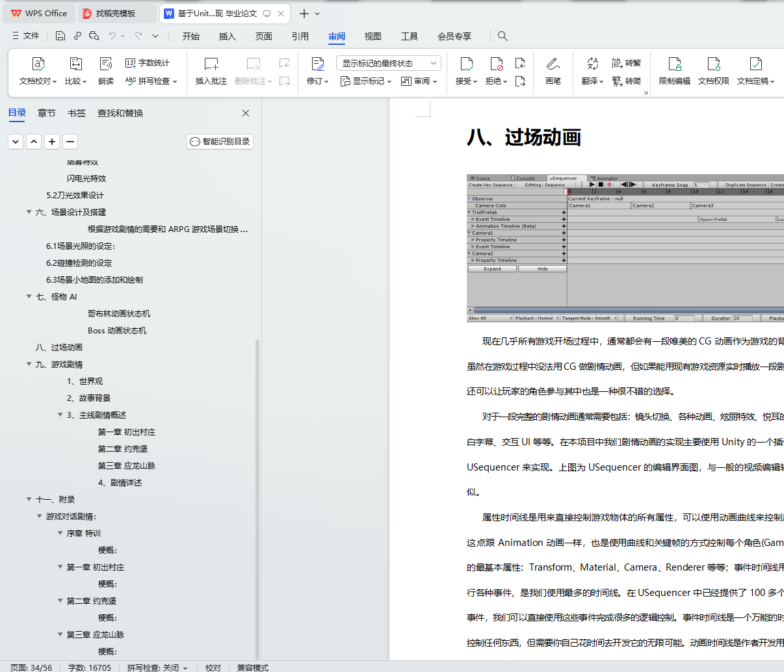Start 朗读 read-aloud tool
784x672 pixels.
point(106,71)
